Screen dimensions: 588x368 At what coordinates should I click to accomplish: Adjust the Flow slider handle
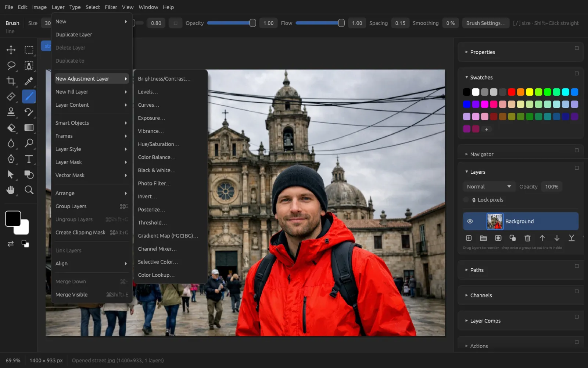click(341, 23)
